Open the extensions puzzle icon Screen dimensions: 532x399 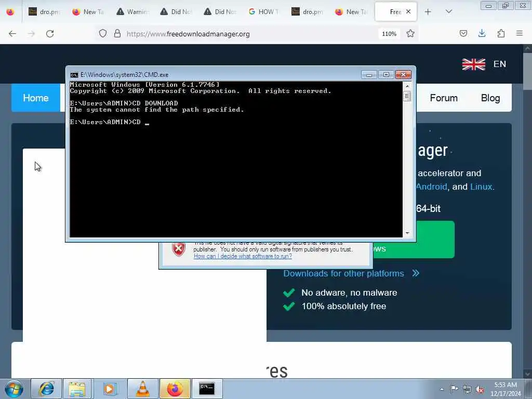(501, 33)
